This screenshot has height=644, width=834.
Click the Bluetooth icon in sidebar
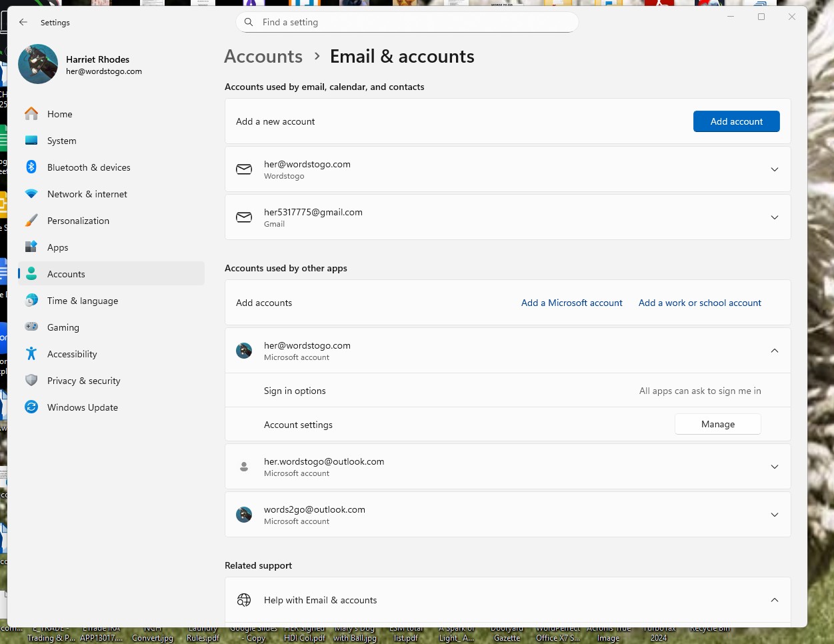click(31, 167)
